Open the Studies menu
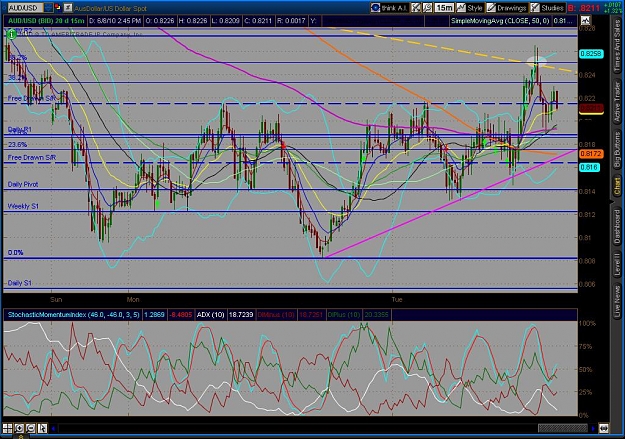Viewport: 625px width, 439px height. (547, 8)
